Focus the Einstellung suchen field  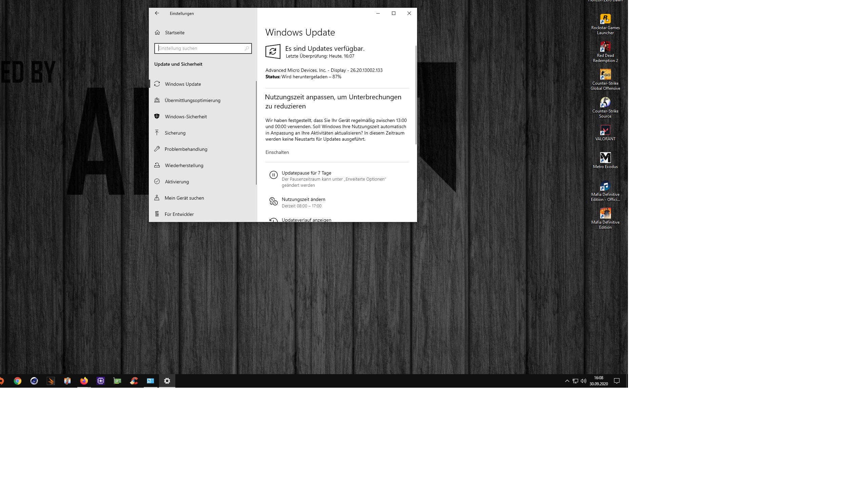[x=200, y=48]
